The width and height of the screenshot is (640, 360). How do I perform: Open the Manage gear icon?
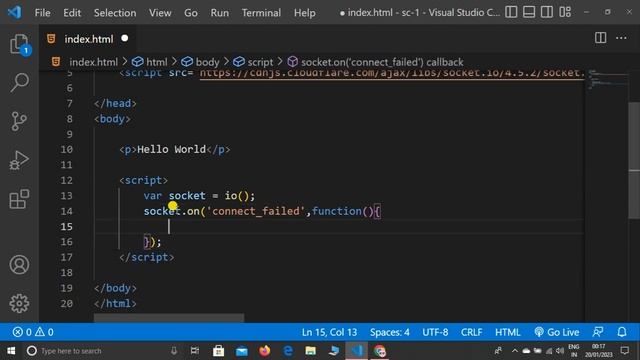tap(19, 303)
